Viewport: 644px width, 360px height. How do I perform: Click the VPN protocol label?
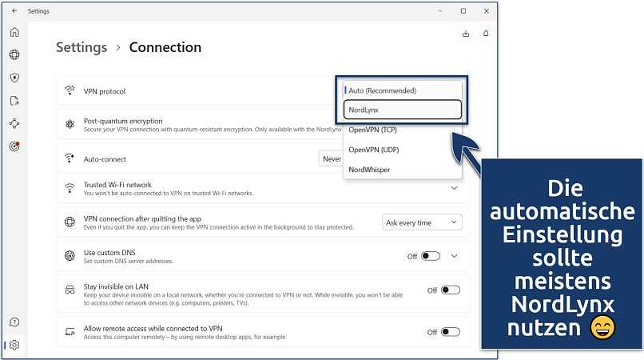[105, 91]
